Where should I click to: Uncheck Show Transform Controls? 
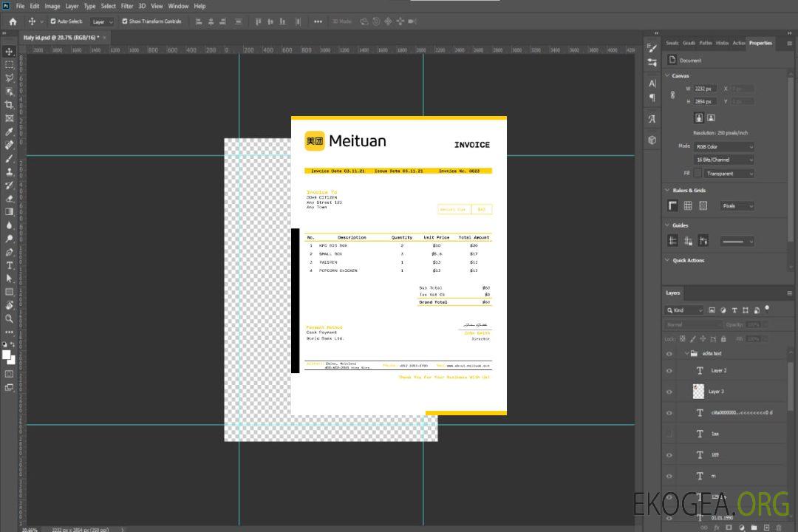(x=125, y=21)
